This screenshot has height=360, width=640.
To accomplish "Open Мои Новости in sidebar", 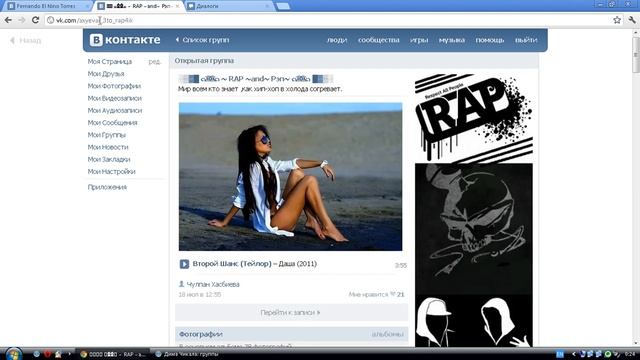I will pyautogui.click(x=108, y=147).
